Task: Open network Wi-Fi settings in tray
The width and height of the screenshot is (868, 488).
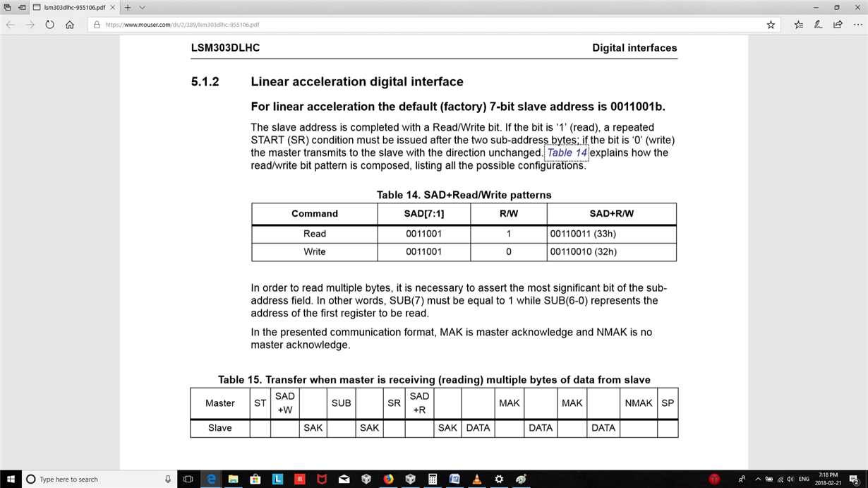Action: tap(780, 479)
